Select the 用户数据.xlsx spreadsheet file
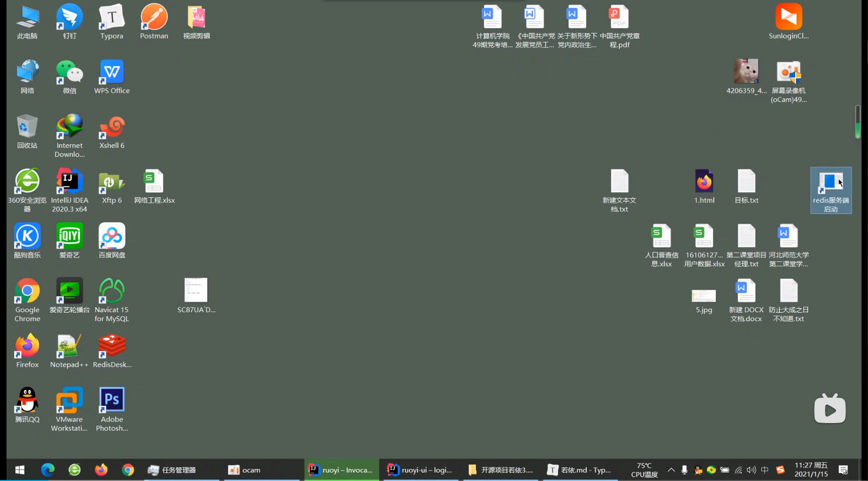 pos(704,245)
